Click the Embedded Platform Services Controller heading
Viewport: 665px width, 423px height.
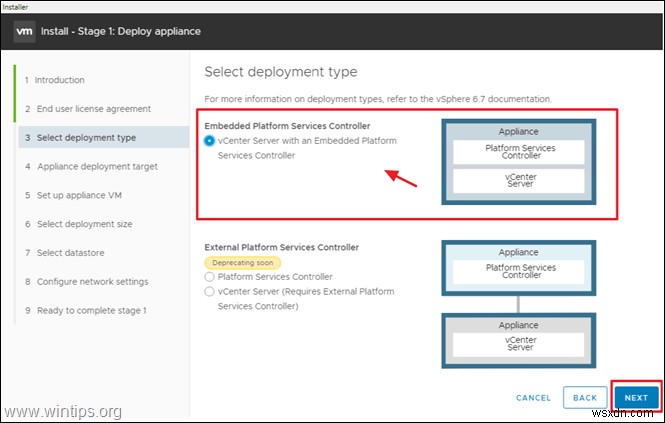point(287,126)
